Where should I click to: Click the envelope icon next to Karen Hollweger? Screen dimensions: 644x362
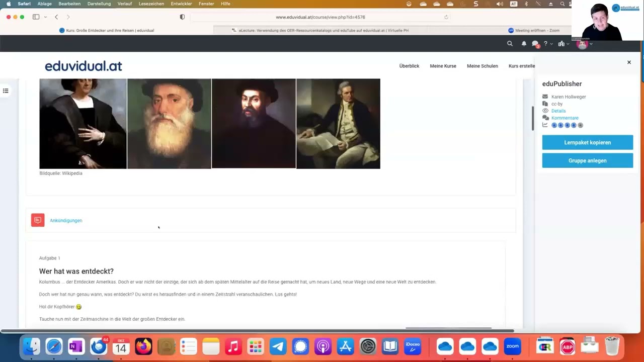coord(545,97)
